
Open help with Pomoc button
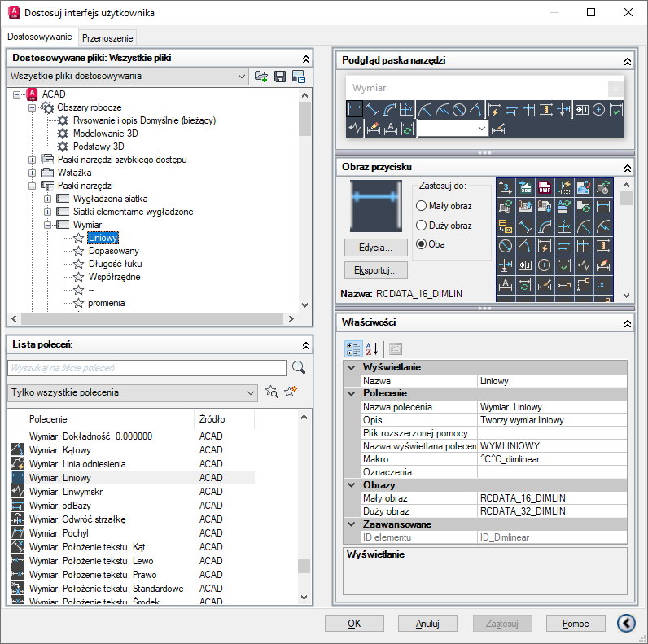576,624
